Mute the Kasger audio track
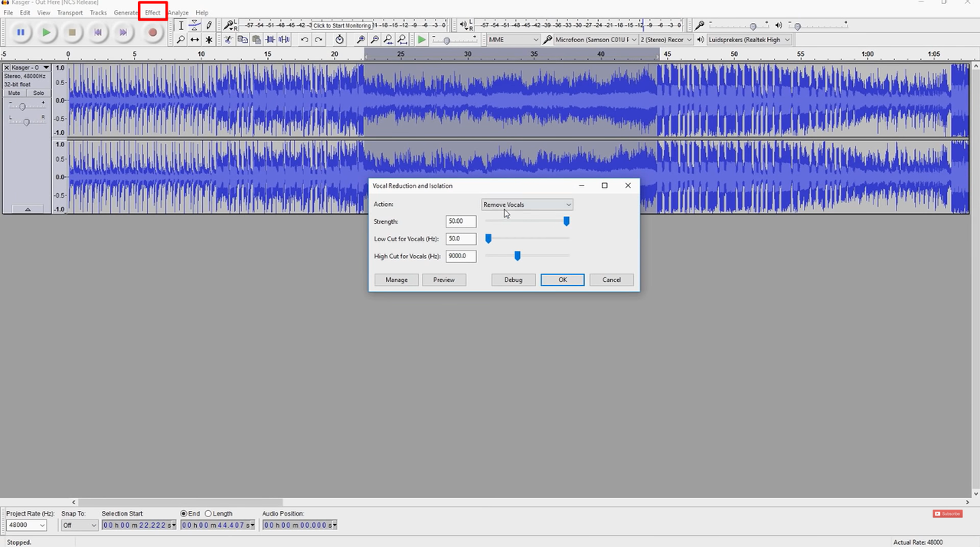The width and height of the screenshot is (980, 547). pos(15,93)
